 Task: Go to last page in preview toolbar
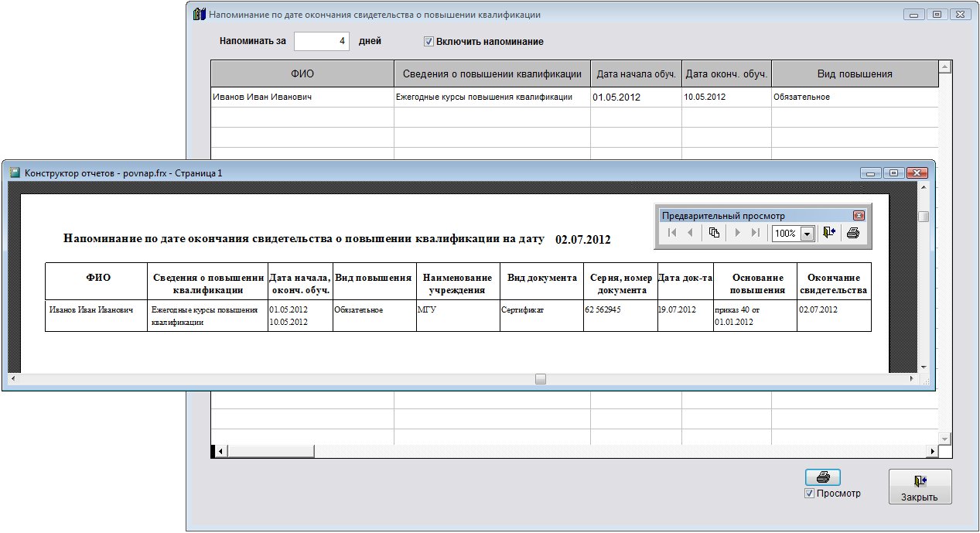coord(755,233)
